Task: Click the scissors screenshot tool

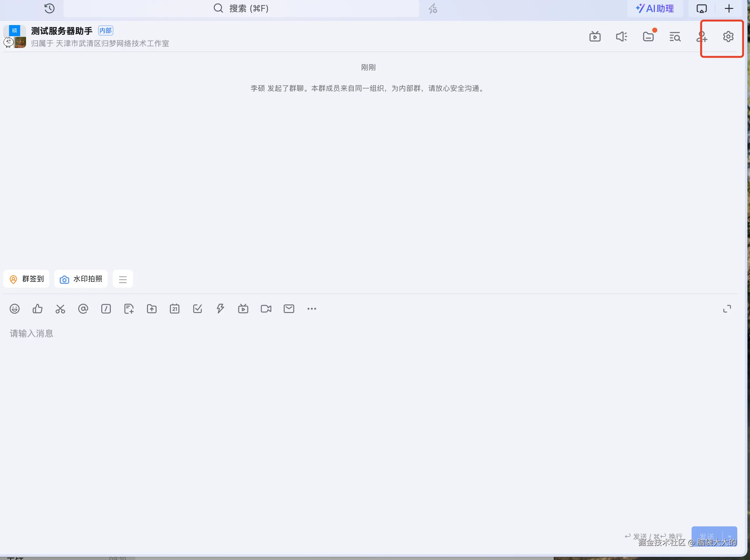Action: point(60,309)
